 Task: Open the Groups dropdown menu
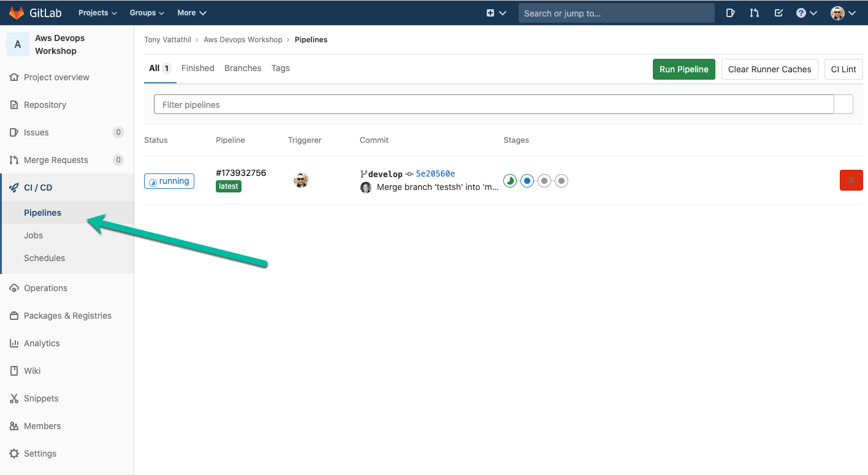click(147, 13)
